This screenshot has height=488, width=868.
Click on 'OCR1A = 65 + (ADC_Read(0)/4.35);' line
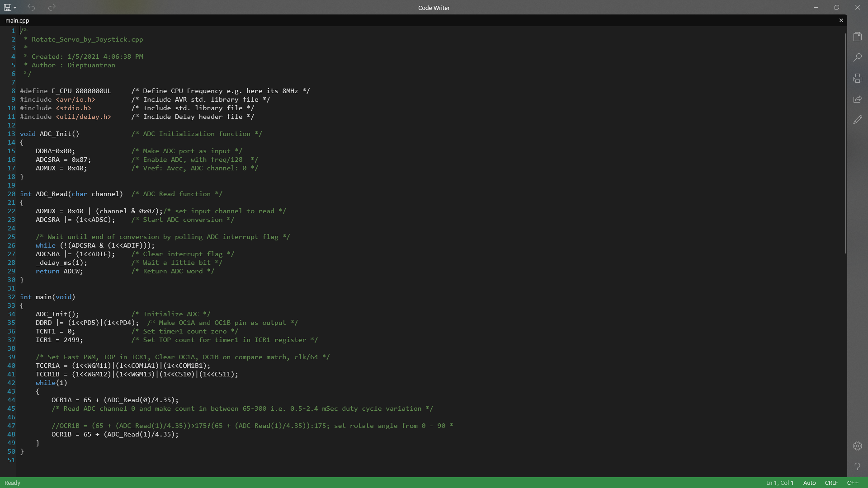(115, 400)
